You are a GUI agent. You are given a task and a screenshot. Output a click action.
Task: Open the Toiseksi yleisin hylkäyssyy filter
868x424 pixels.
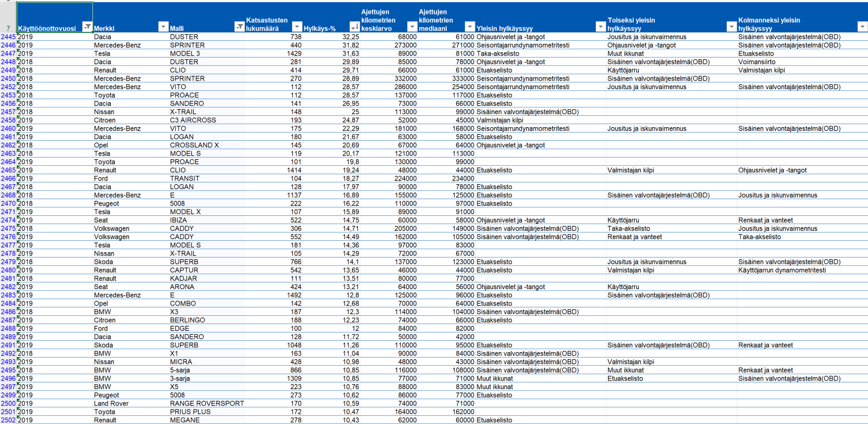click(731, 27)
